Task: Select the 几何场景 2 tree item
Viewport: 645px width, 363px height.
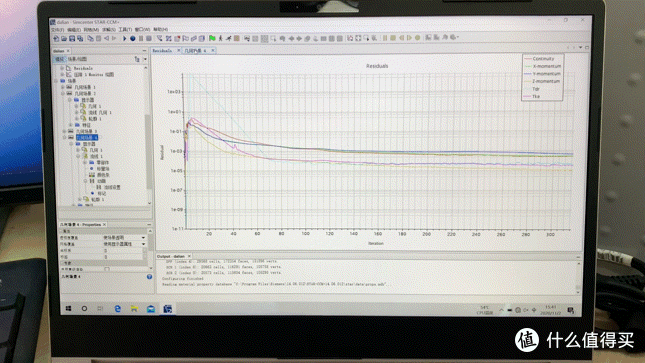Action: pyautogui.click(x=85, y=93)
